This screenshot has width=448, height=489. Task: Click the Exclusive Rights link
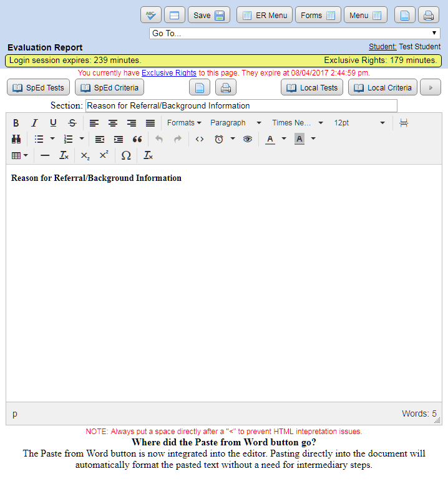[x=168, y=73]
